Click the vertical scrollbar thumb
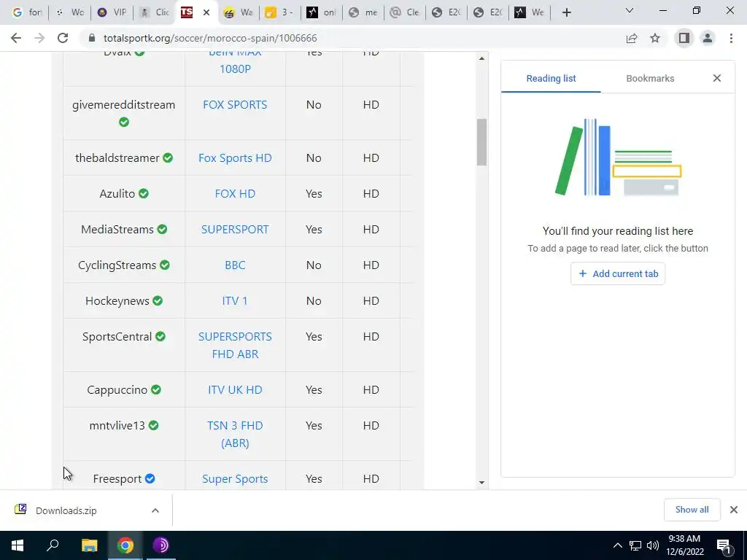 pyautogui.click(x=481, y=142)
